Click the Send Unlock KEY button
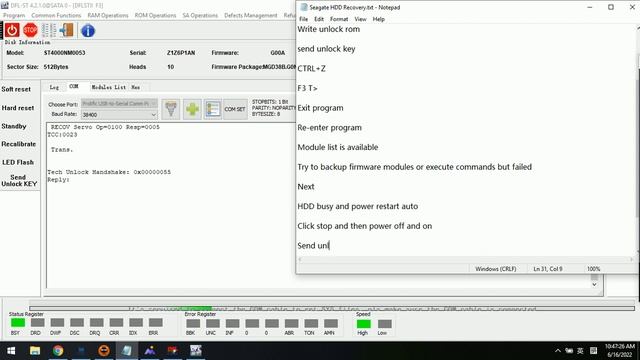640x360 pixels. pos(19,180)
